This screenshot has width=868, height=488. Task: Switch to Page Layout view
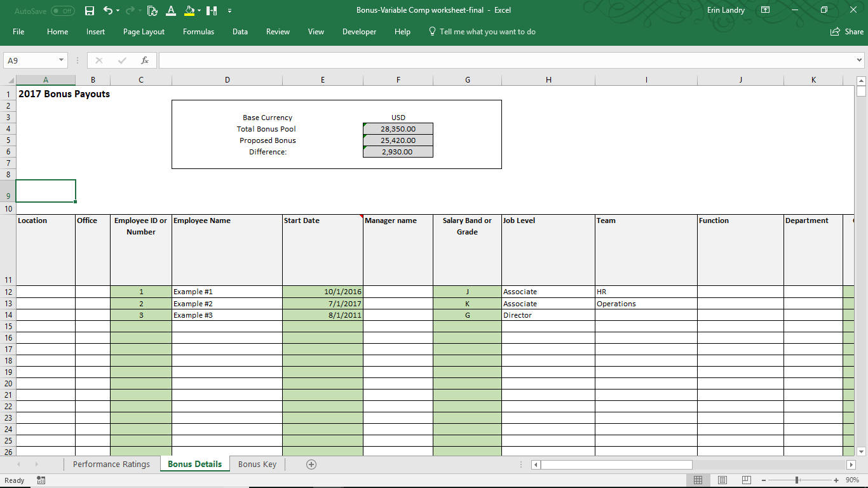722,480
